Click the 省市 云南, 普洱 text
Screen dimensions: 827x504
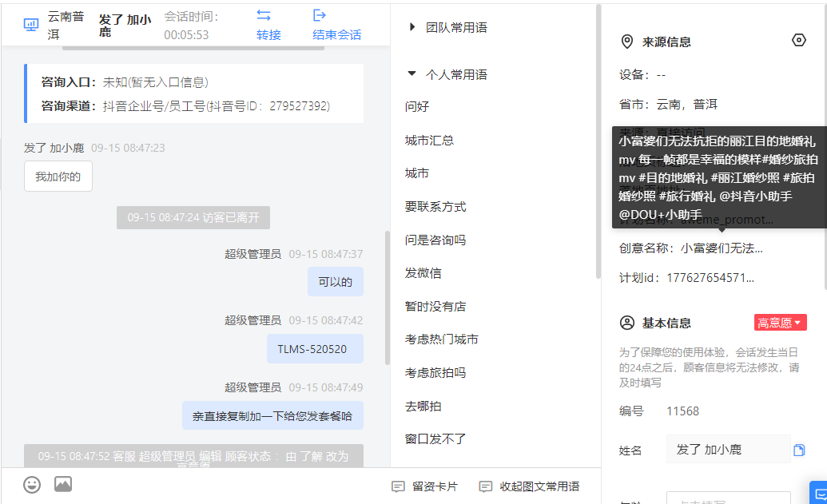668,105
